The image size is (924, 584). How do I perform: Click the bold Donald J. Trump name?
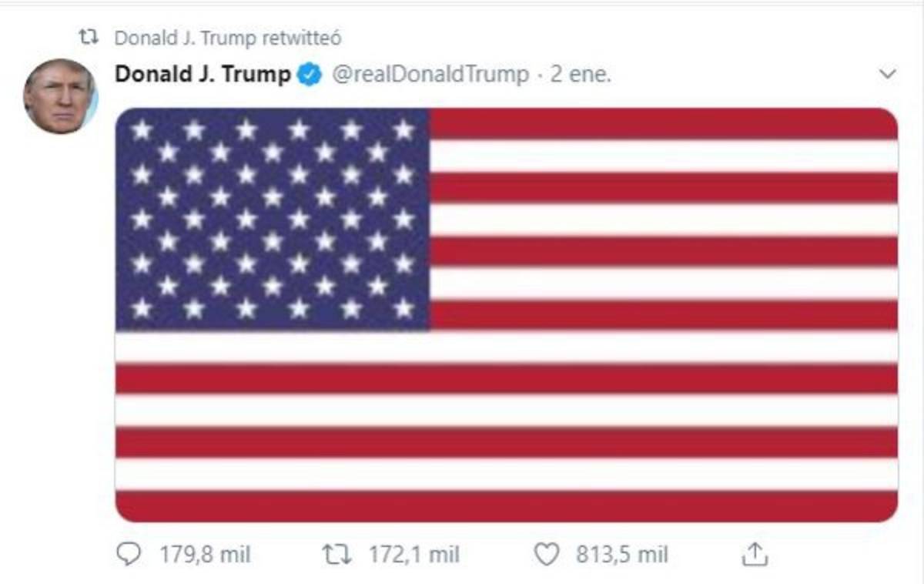[203, 75]
